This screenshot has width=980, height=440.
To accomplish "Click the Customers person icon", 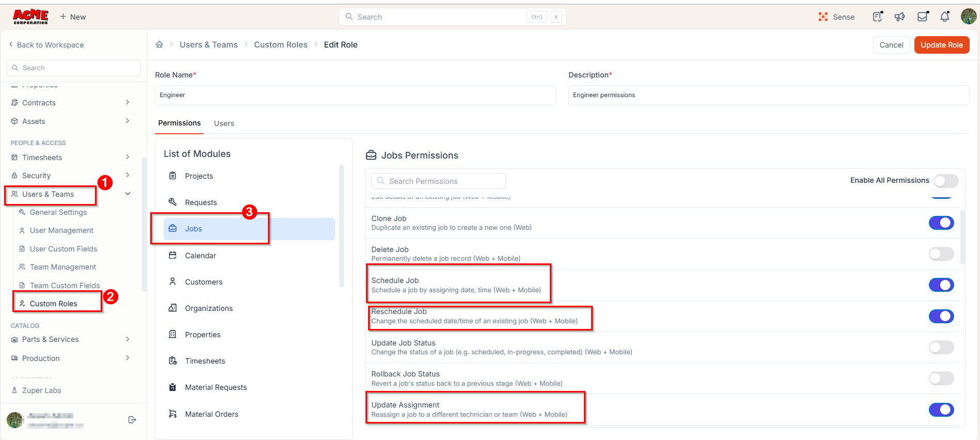I will click(x=173, y=281).
